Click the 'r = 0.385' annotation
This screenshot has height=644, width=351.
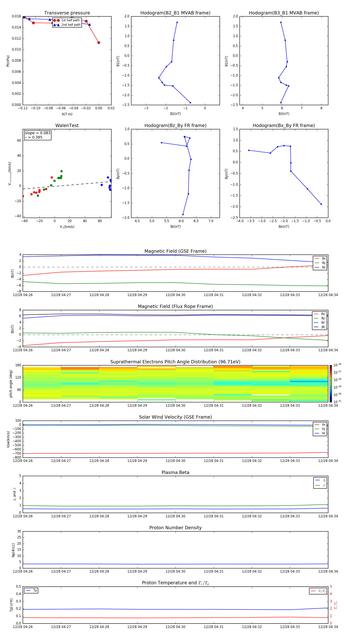click(34, 137)
